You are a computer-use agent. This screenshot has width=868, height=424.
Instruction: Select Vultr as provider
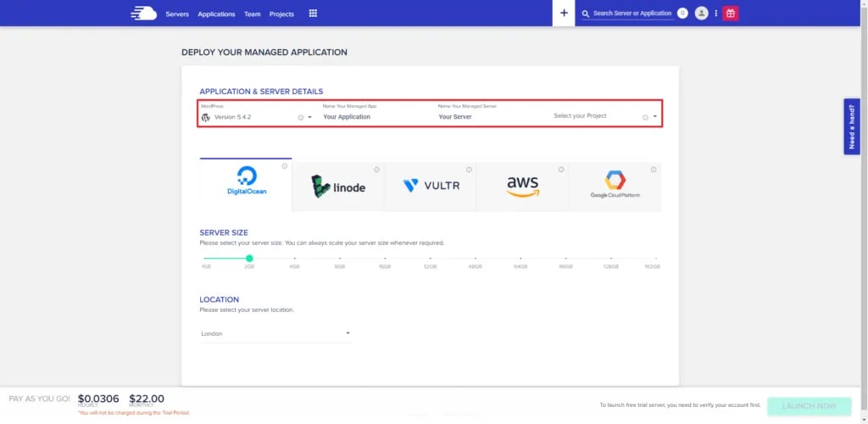(x=431, y=187)
